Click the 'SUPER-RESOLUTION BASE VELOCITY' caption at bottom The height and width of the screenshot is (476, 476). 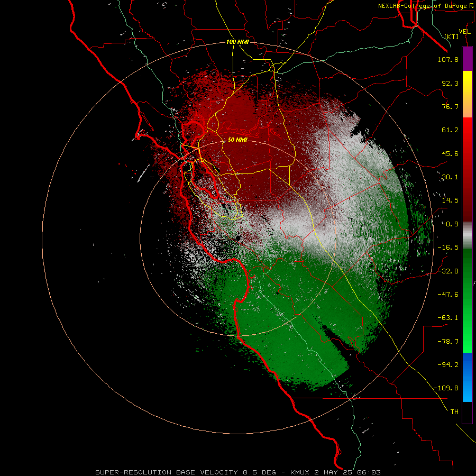[x=167, y=472]
